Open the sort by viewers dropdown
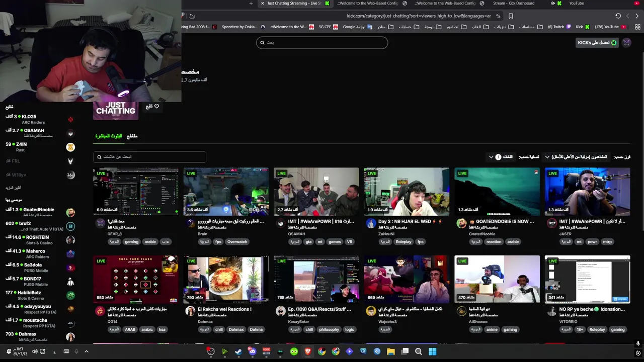 (576, 157)
